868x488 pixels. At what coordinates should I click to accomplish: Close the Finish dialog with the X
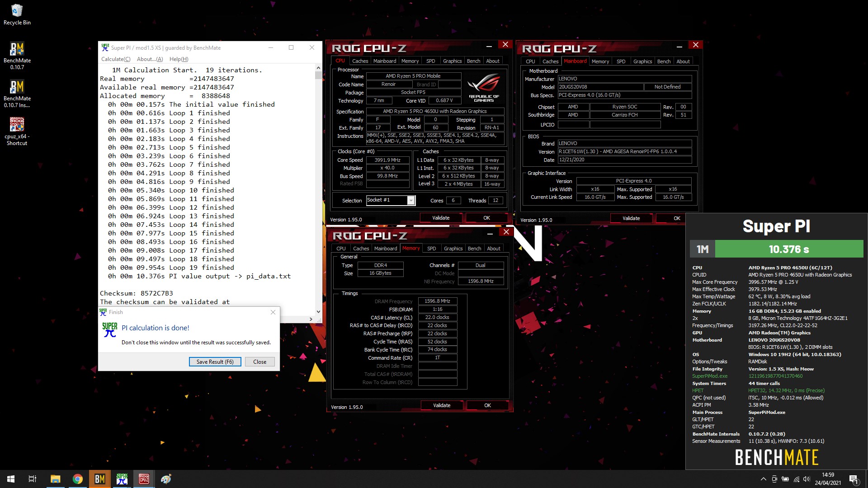273,312
